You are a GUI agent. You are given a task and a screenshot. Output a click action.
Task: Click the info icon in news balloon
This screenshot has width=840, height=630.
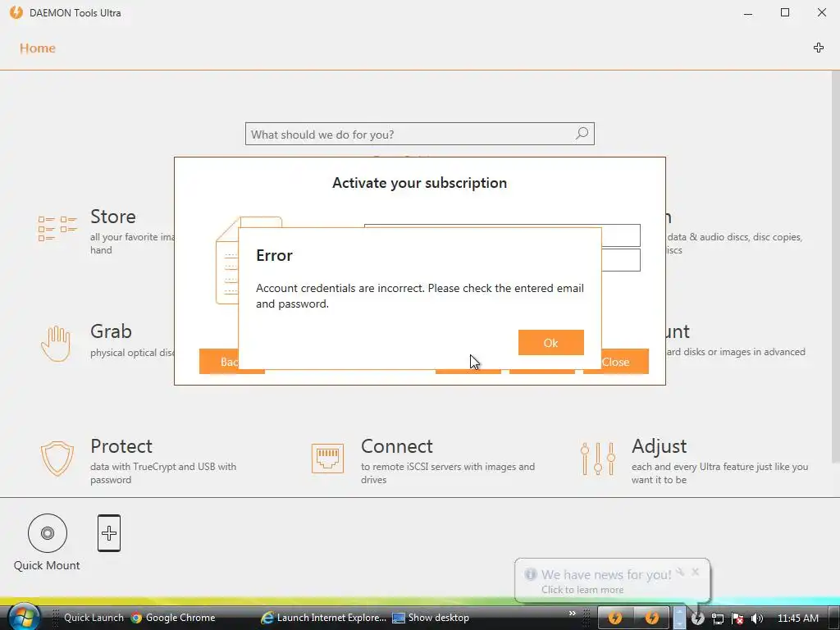click(x=531, y=574)
